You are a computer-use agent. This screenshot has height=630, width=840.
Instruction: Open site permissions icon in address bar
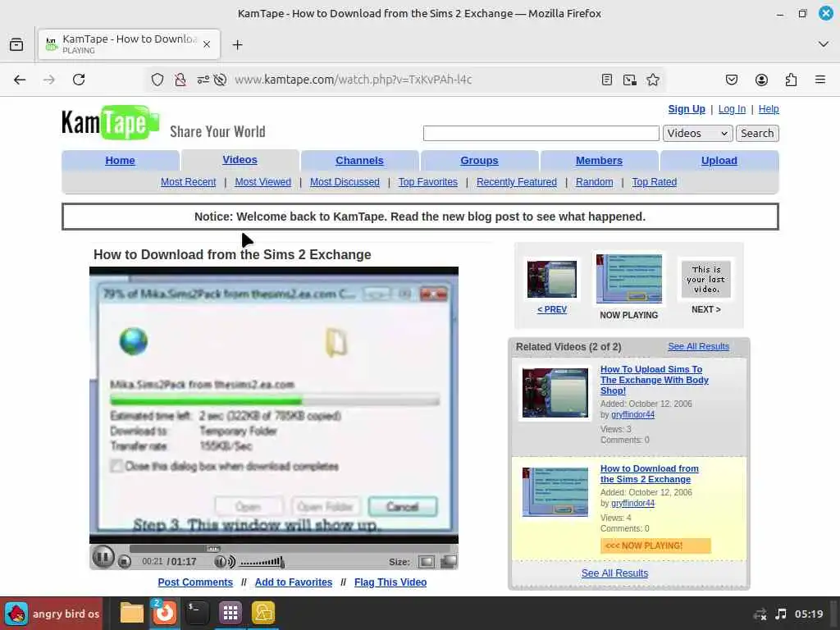tap(203, 80)
